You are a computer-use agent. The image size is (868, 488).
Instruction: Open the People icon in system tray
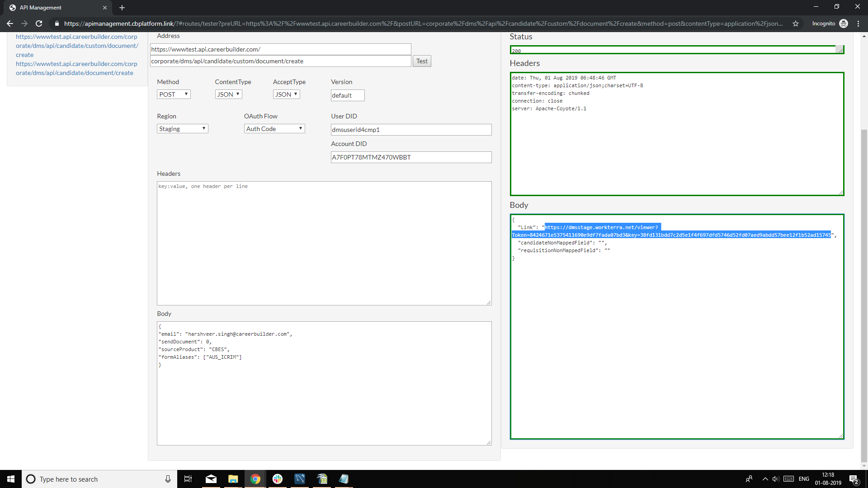pyautogui.click(x=749, y=479)
